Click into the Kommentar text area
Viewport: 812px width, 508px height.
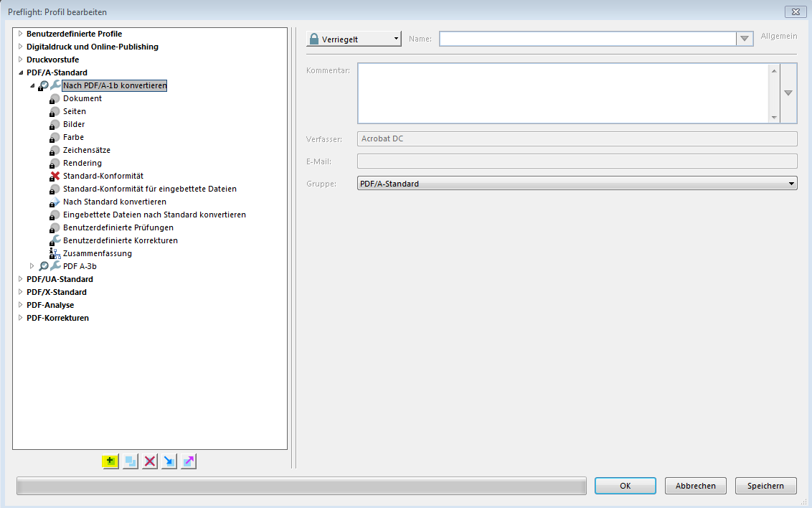click(x=563, y=93)
